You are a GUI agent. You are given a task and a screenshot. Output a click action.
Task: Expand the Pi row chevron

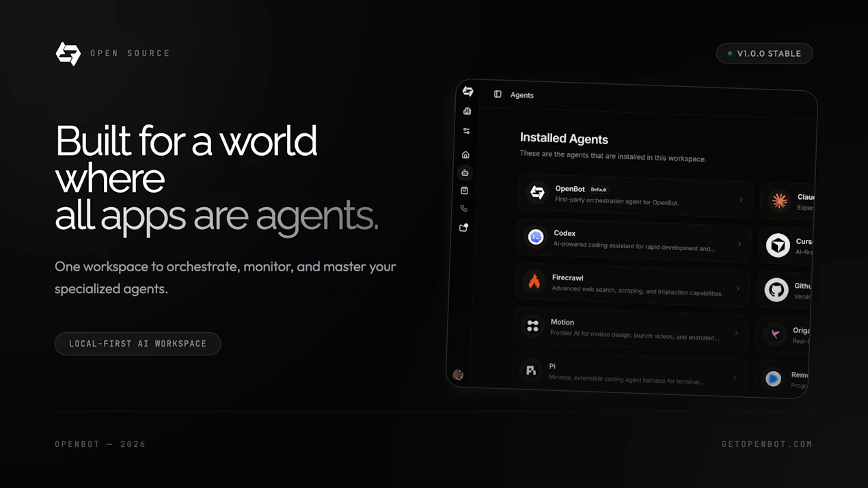point(735,377)
